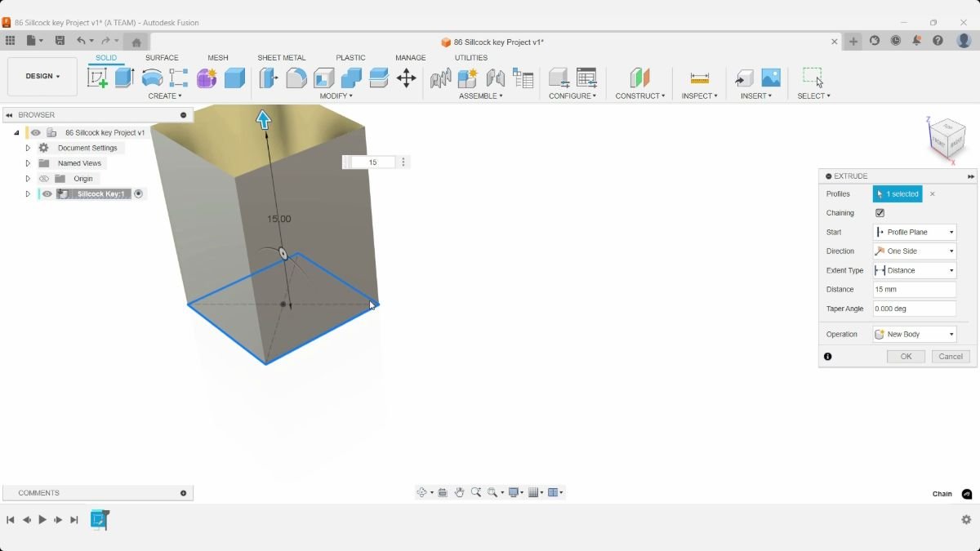Switch to the PLASTIC tab
This screenshot has width=980, height=551.
click(x=350, y=58)
